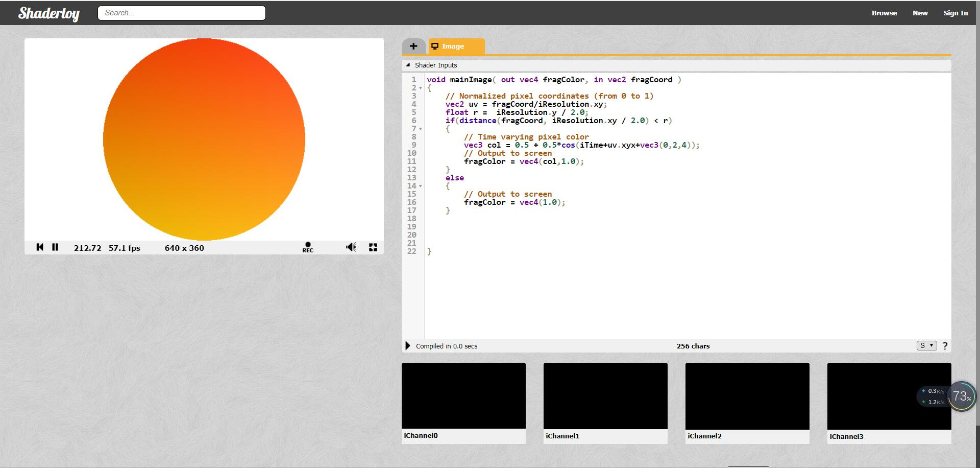Click 'fragColor = vec4(1.0);' code line
Image resolution: width=980 pixels, height=468 pixels.
point(514,202)
